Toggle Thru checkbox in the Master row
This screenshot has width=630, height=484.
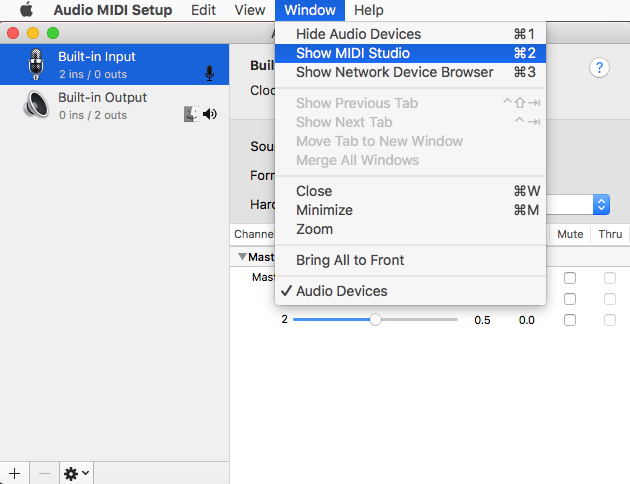tap(610, 278)
